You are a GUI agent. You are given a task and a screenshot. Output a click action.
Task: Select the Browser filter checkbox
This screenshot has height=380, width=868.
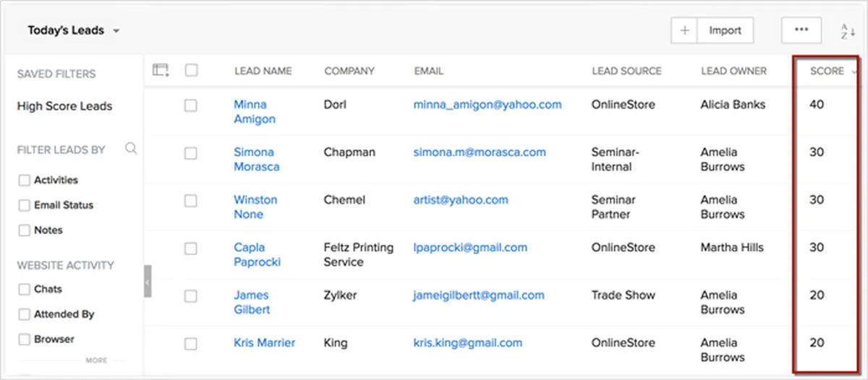[25, 339]
